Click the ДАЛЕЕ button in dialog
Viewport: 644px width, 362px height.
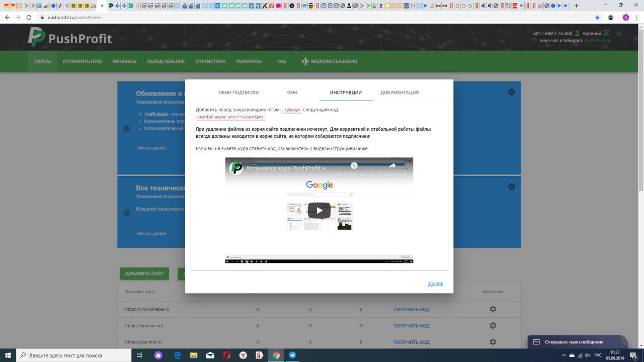point(436,285)
